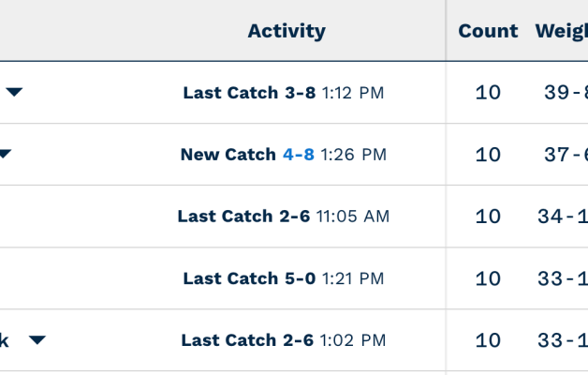The width and height of the screenshot is (588, 375).
Task: Click the weight starting 39-8
Action: click(x=566, y=93)
